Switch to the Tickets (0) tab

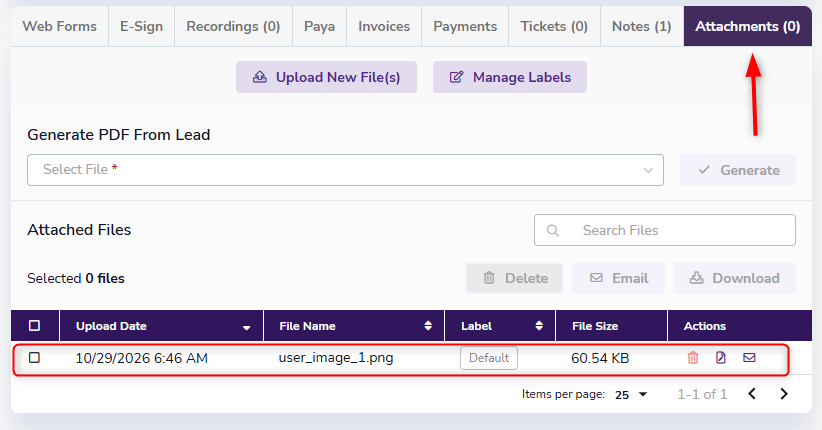[554, 26]
